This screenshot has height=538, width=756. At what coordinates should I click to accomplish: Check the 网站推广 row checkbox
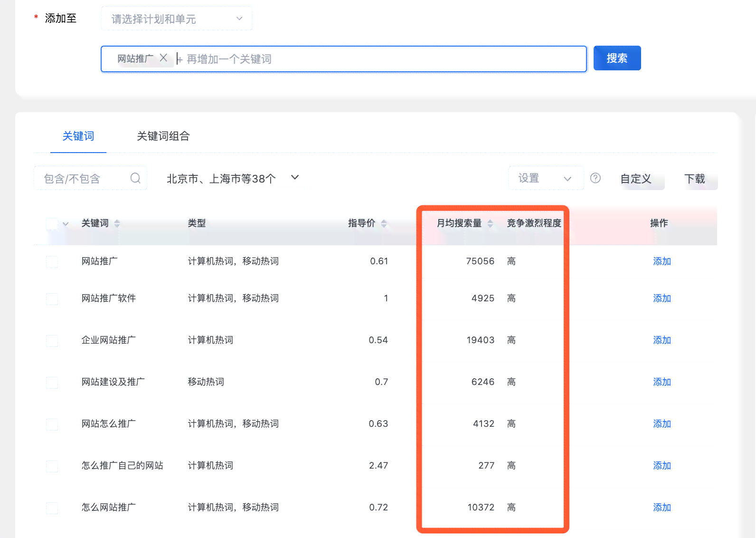[52, 261]
